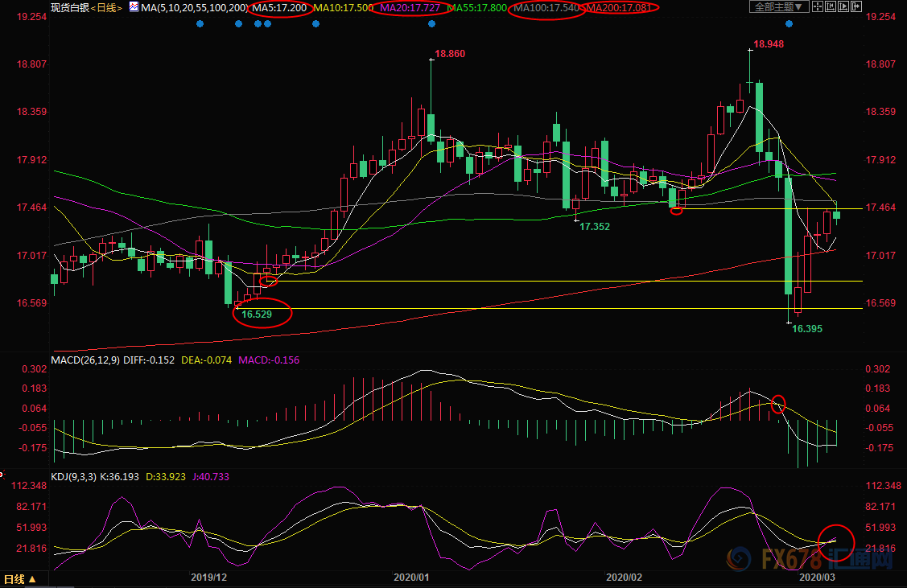Viewport: 907px width, 588px height.
Task: Toggle the MA200:17.081 line legend
Action: (x=620, y=7)
